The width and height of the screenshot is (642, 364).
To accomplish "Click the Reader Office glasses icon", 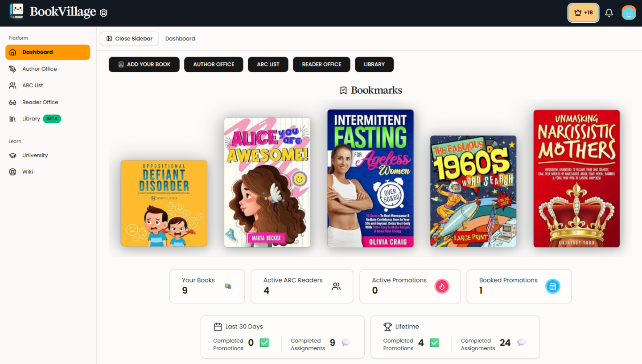I will 13,102.
